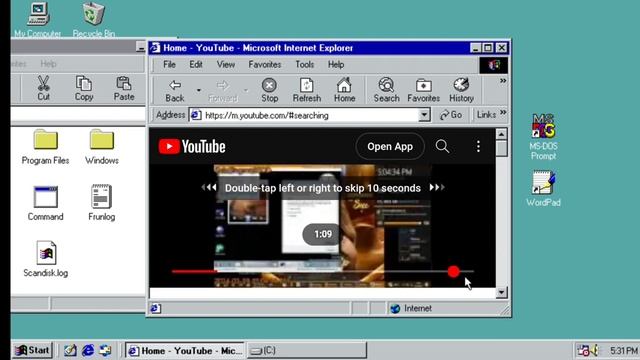This screenshot has height=360, width=640.
Task: Expand the Links bar chevron
Action: (503, 113)
